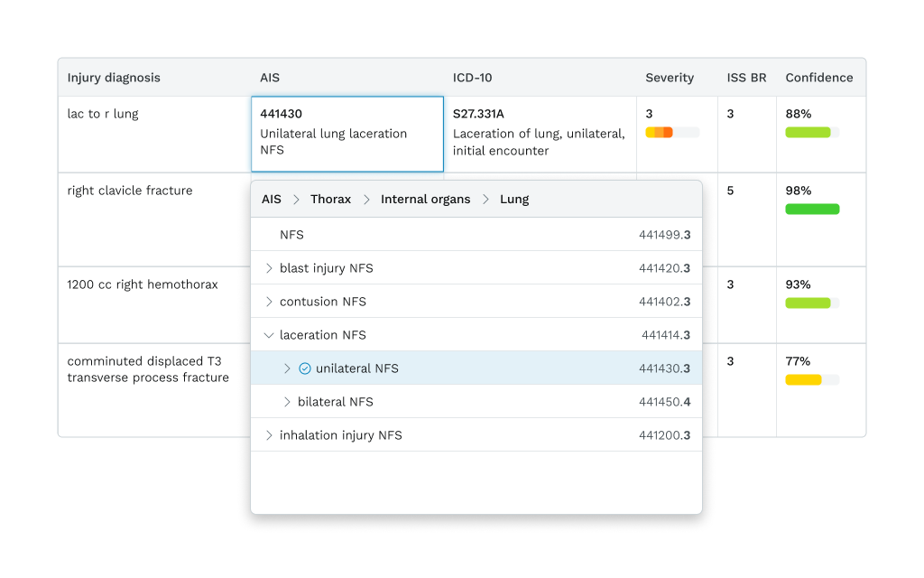Viewport: 924px width, 578px height.
Task: Expand the contusion NFS tree row
Action: click(269, 302)
